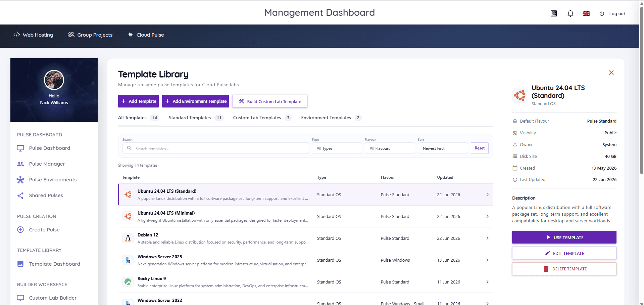Expand Windows Server 2025 row chevron
This screenshot has width=644, height=305.
pos(487,260)
